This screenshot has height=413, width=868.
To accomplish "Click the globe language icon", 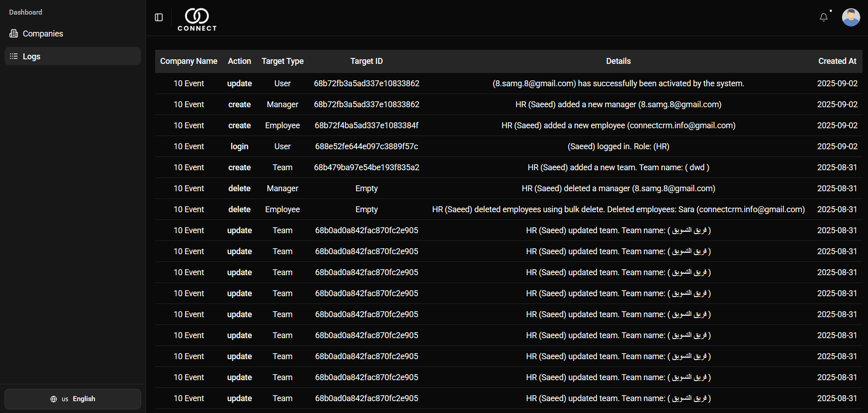I will coord(53,399).
